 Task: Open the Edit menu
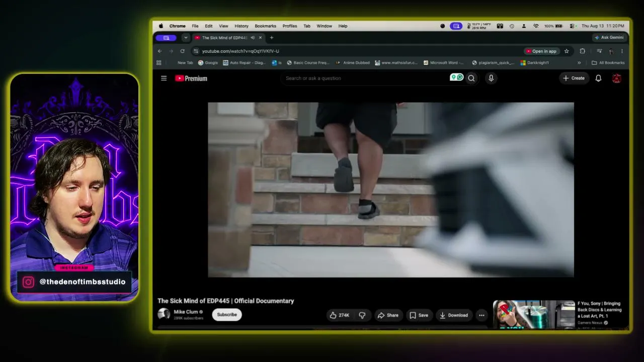point(208,26)
